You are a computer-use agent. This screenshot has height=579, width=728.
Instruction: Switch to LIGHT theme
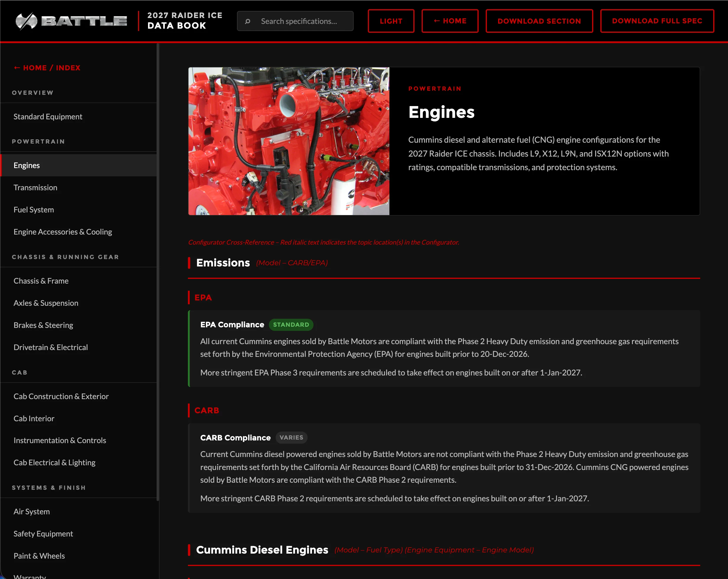click(x=391, y=21)
